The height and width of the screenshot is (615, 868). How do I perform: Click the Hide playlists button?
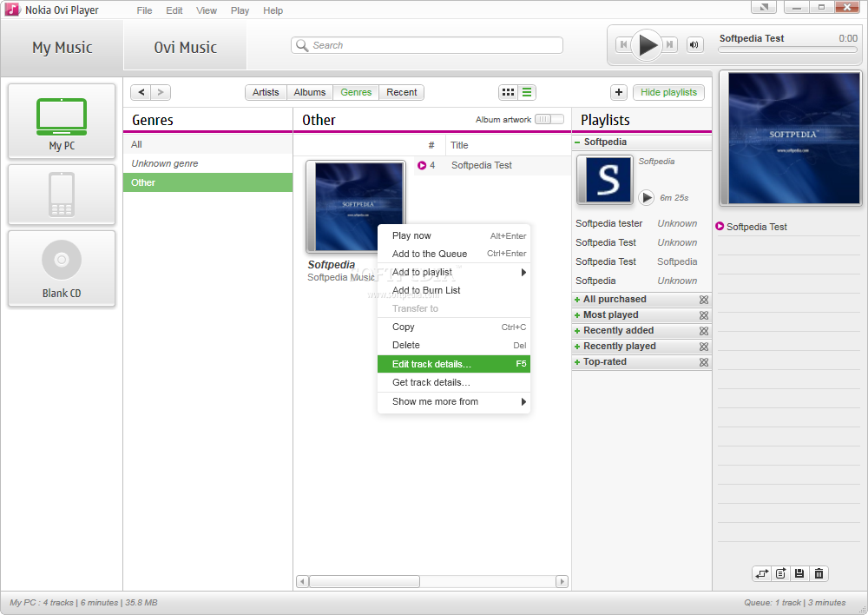click(668, 93)
